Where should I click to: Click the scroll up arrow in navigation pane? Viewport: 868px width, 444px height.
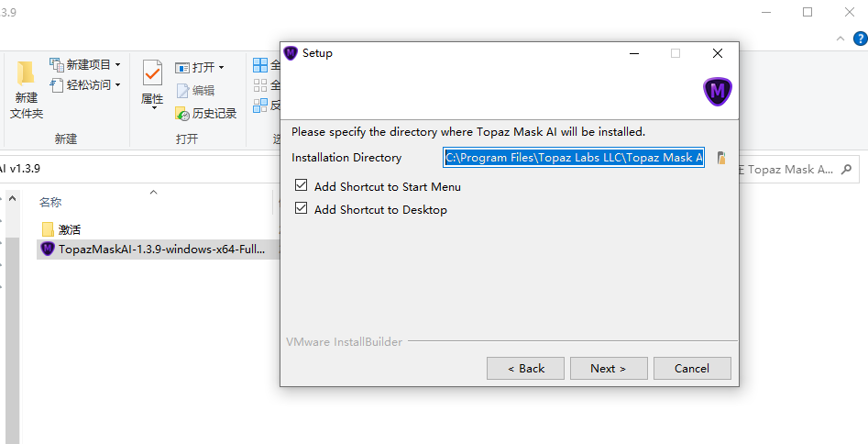point(12,198)
